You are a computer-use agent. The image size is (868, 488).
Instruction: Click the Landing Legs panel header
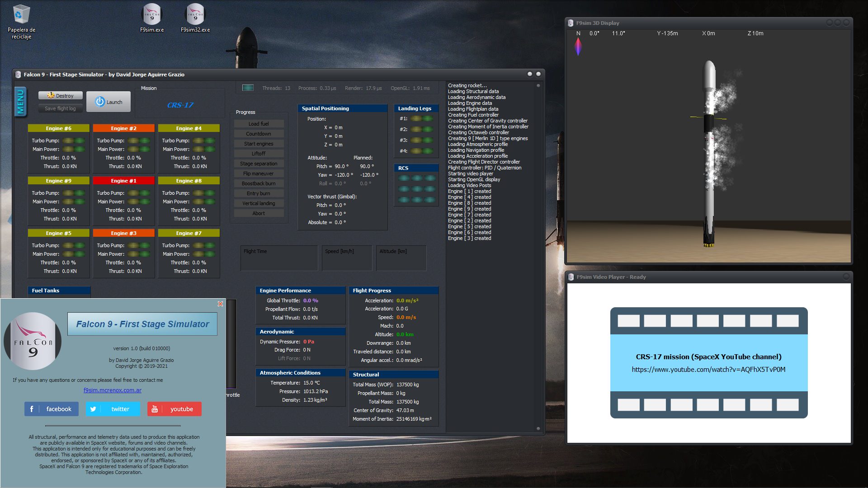pyautogui.click(x=416, y=108)
